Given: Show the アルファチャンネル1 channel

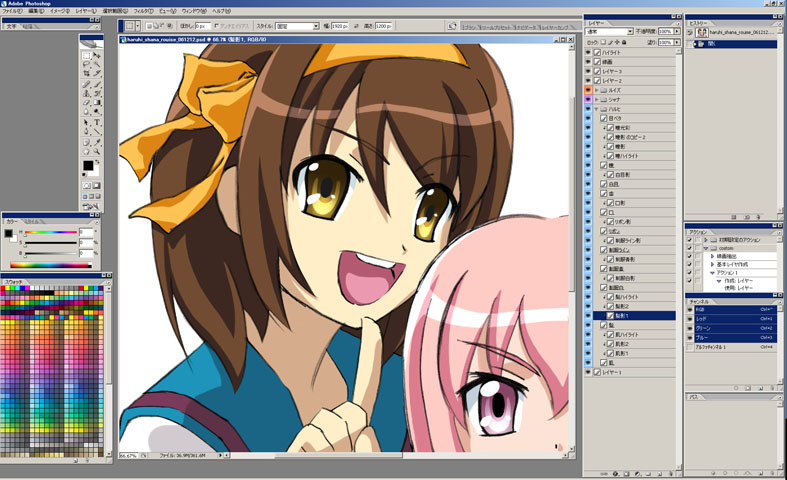Looking at the screenshot, I should [x=690, y=347].
